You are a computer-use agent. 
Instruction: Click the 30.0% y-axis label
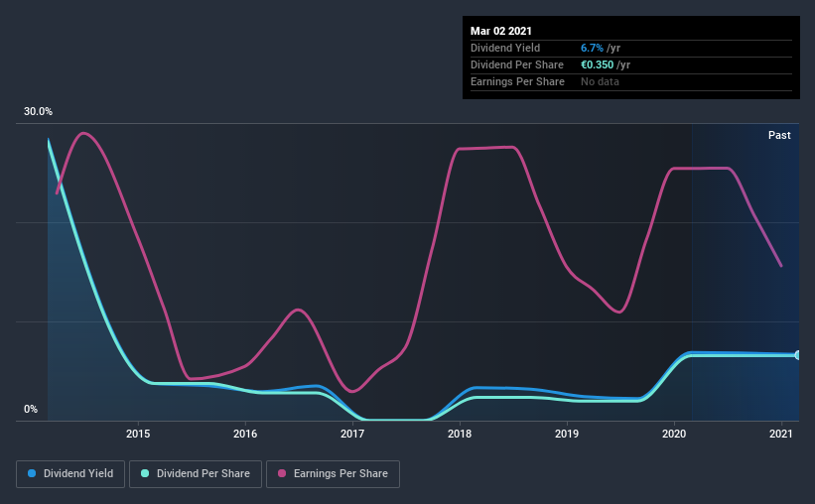pos(38,112)
